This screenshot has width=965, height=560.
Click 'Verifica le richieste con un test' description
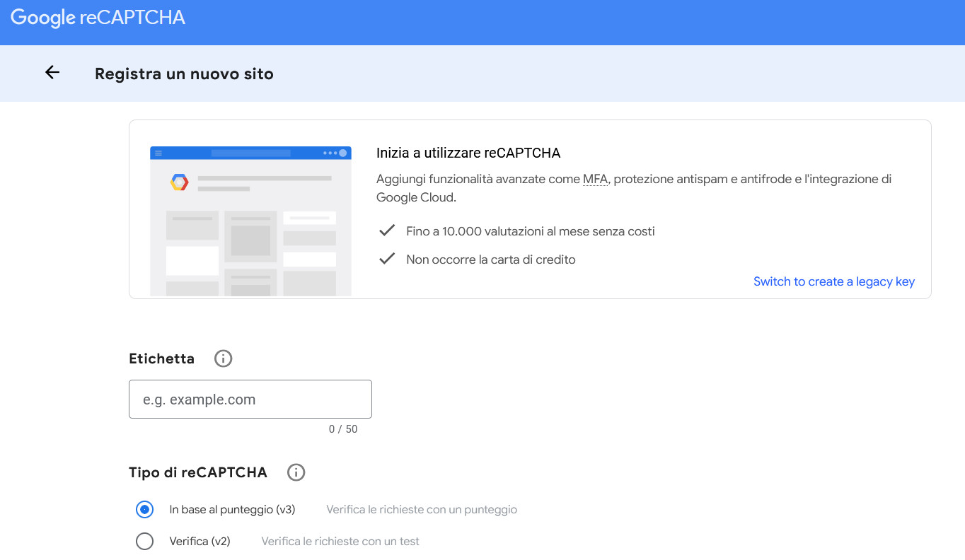coord(340,542)
